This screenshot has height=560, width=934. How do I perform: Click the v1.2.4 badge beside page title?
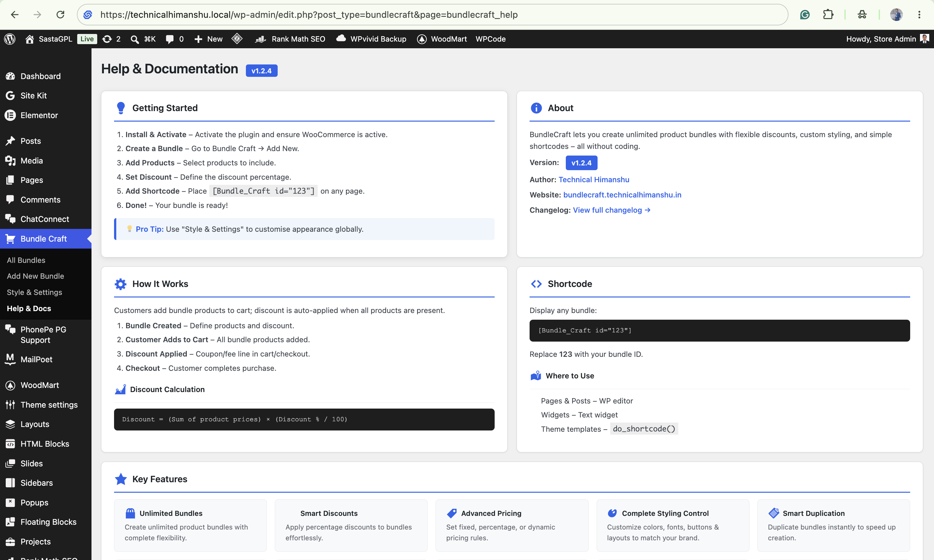(x=262, y=70)
